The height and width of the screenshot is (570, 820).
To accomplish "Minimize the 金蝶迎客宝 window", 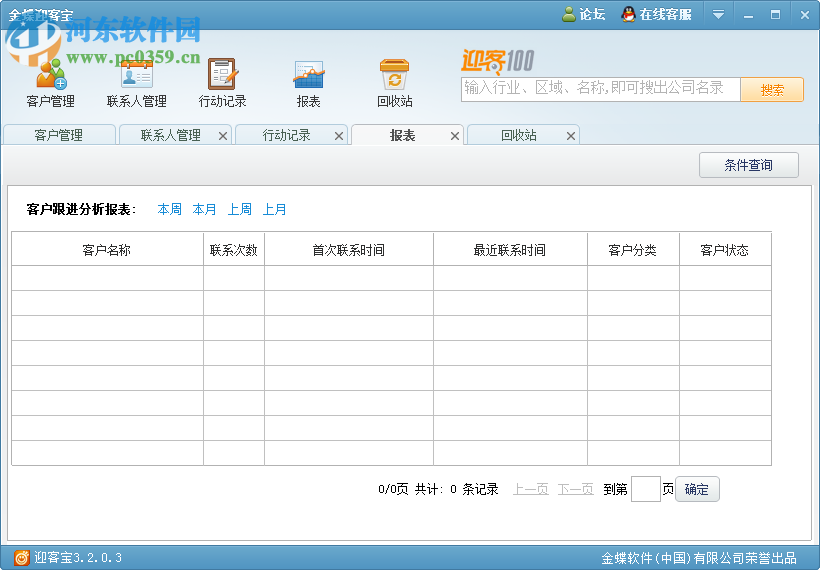I will coord(748,15).
